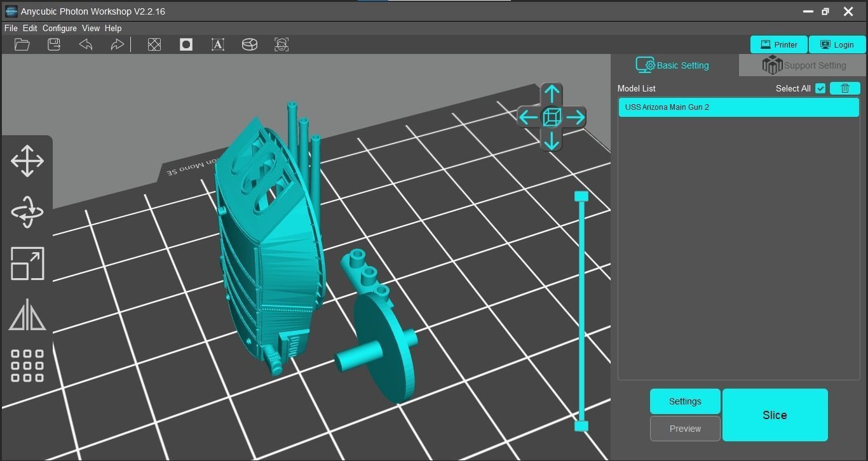This screenshot has width=868, height=461.
Task: Activate the Rotate tool in the left sidebar
Action: pos(27,212)
